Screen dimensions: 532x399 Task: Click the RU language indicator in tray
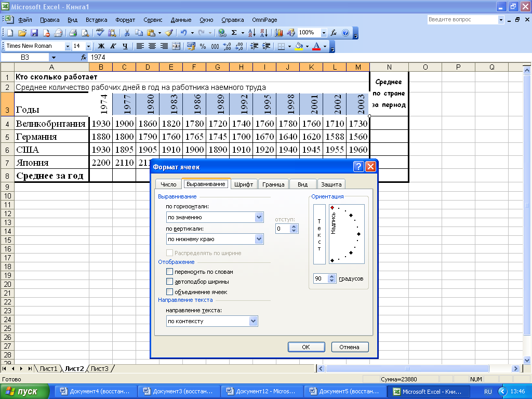point(488,392)
